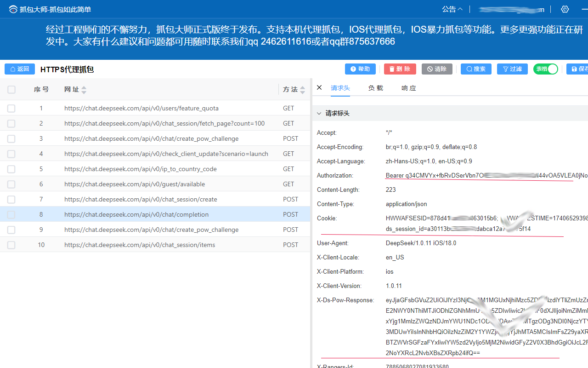Screen dimensions: 588x368
Task: Close the request detail panel X
Action: [319, 87]
